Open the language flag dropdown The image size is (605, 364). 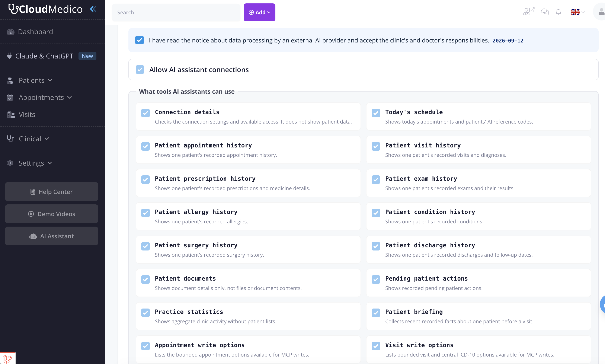(x=577, y=12)
